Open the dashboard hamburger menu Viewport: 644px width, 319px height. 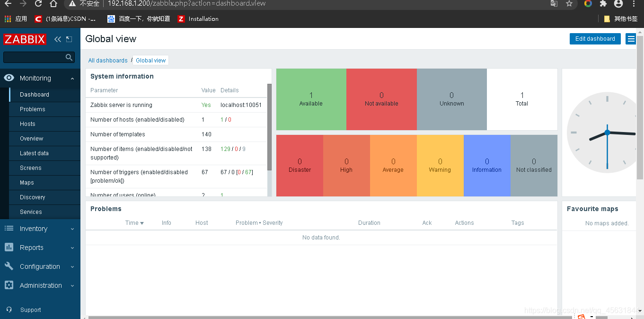coord(630,39)
